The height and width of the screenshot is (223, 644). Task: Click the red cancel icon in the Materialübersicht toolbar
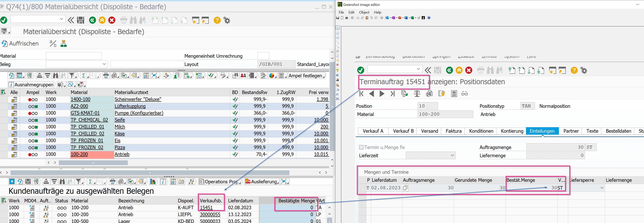[x=112, y=20]
